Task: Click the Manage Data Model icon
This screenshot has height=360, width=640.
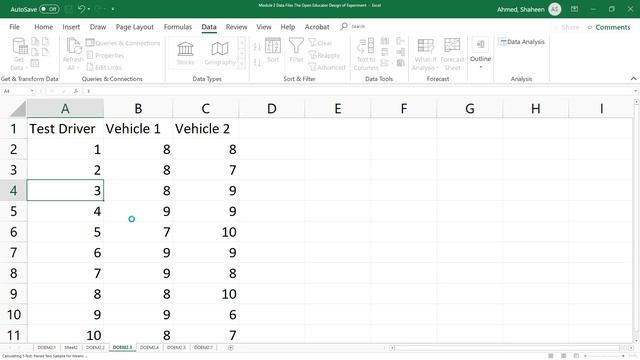Action: tap(400, 63)
